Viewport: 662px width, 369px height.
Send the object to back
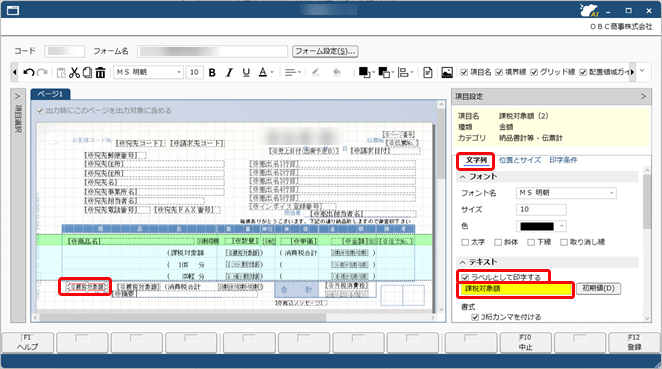coord(384,73)
